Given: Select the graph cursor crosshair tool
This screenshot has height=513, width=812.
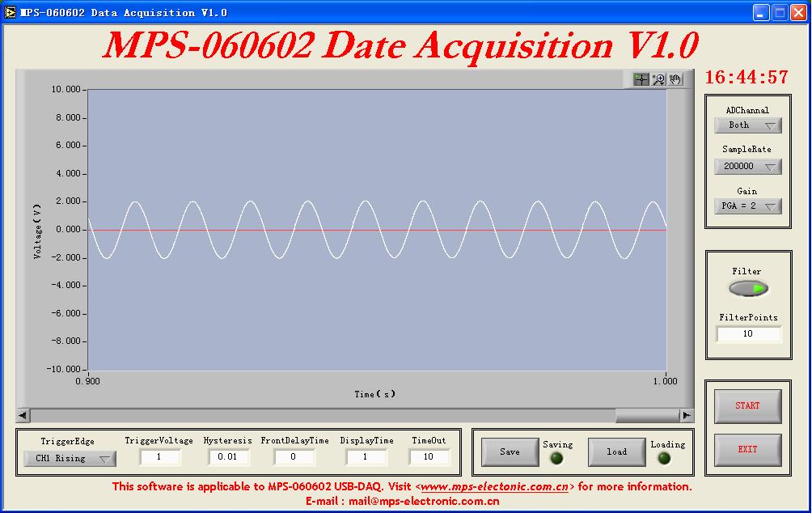Looking at the screenshot, I should 641,79.
